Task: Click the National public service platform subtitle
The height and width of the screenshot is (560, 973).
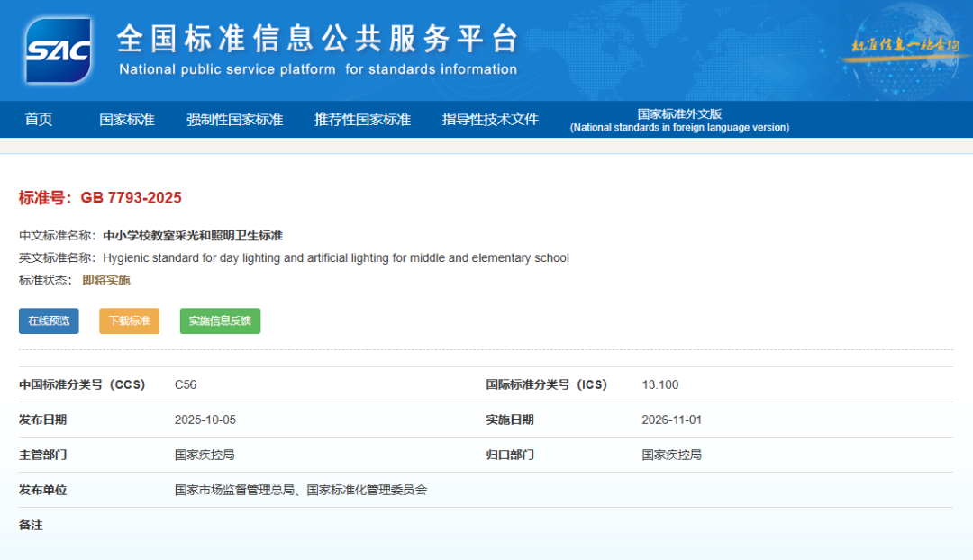Action: point(318,69)
